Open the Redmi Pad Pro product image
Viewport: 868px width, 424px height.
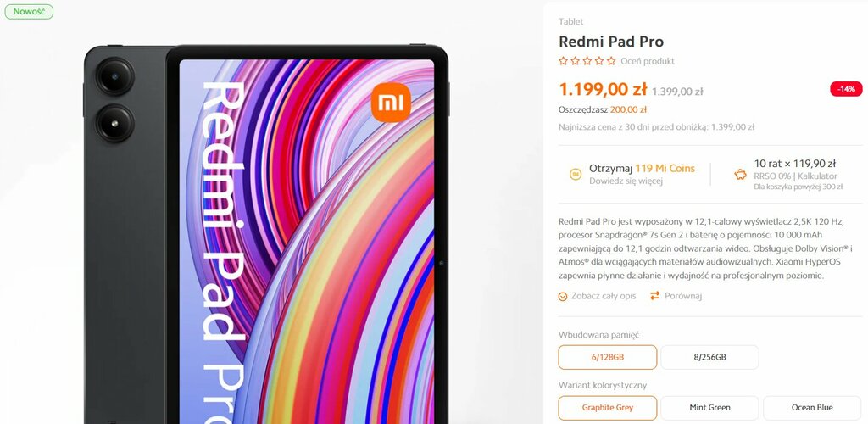[266, 232]
